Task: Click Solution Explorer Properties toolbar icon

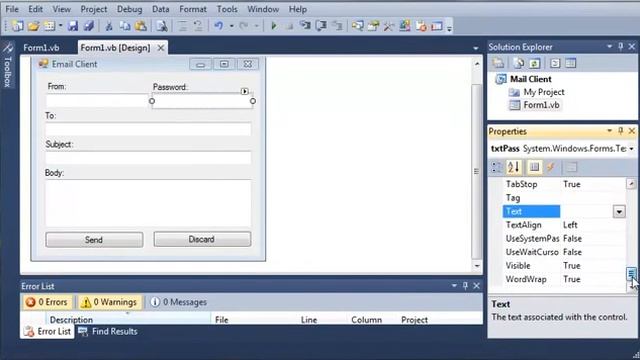Action: point(498,63)
